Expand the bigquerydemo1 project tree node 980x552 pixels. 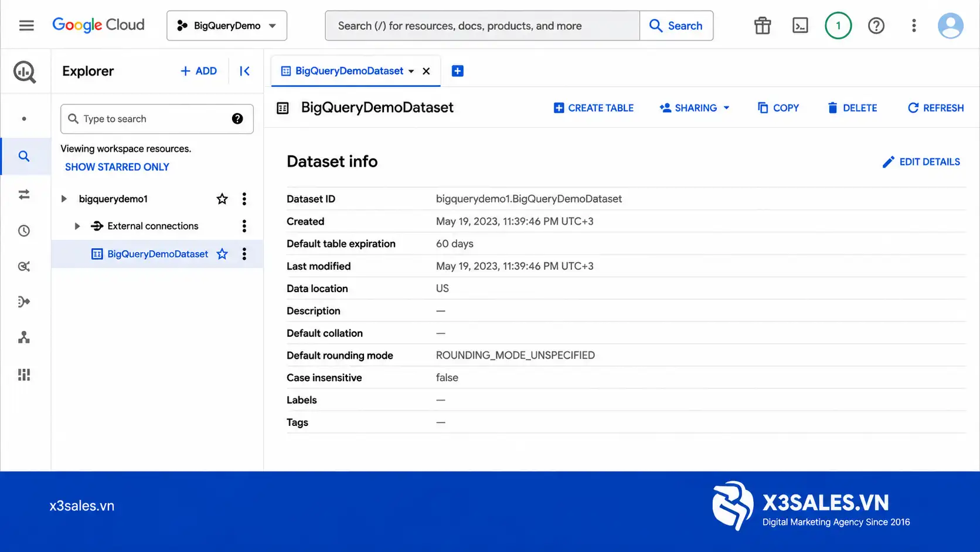(x=64, y=199)
